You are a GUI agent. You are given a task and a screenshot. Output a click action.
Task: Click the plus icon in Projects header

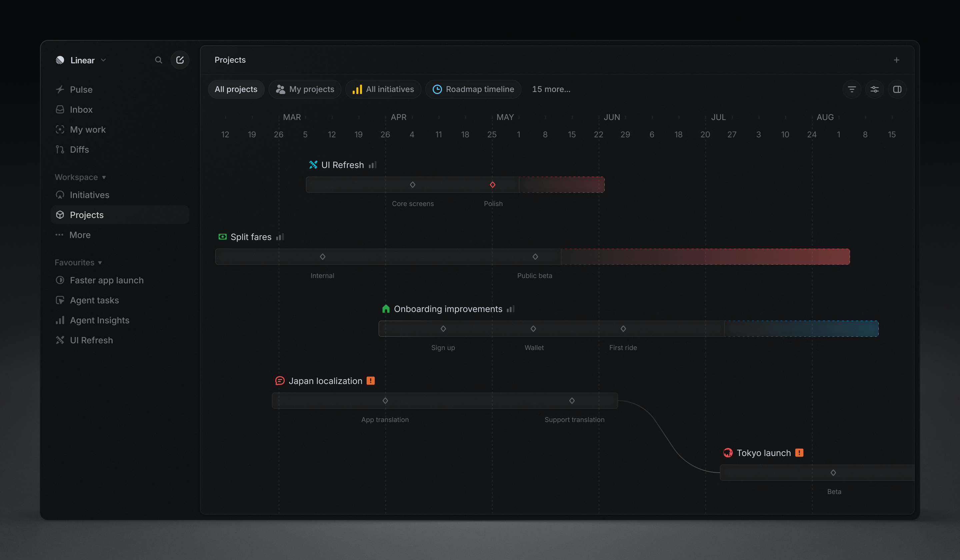point(896,60)
